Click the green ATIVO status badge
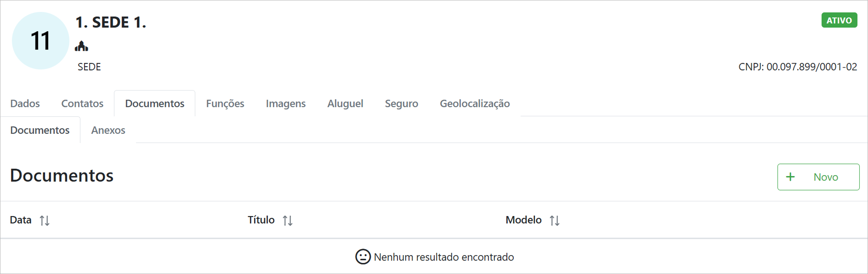Image resolution: width=868 pixels, height=274 pixels. tap(839, 20)
